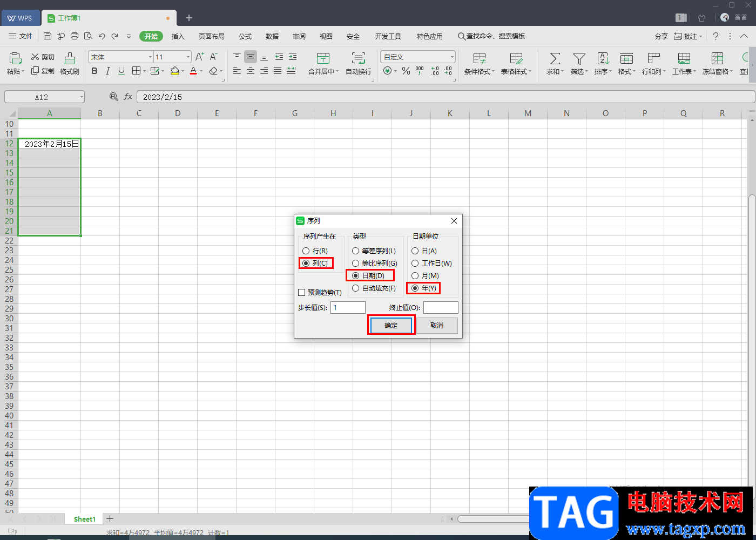This screenshot has width=756, height=540.
Task: Open the font name dropdown
Action: coord(150,57)
